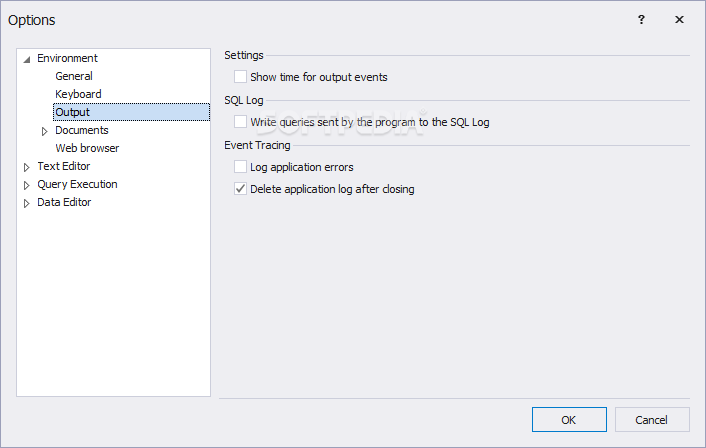Expand the Text Editor node

27,167
